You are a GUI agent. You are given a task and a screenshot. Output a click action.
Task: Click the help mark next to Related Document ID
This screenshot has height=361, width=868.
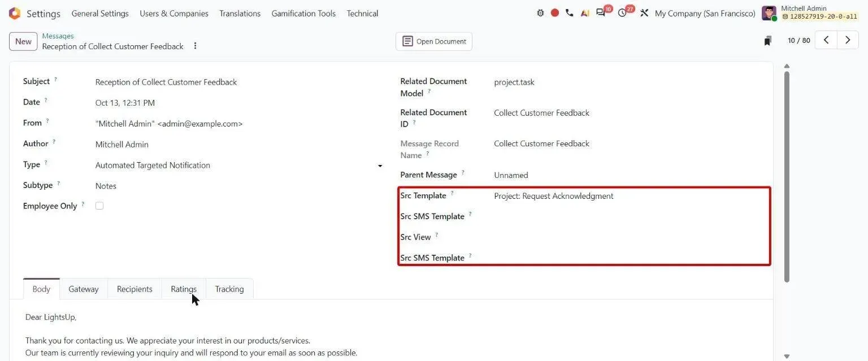click(x=414, y=123)
